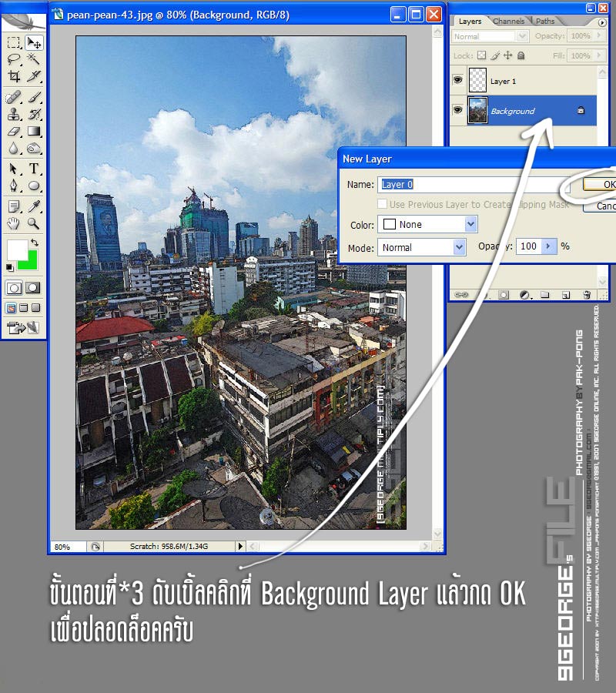Switch to Quick Mask Mode
616x693 pixels.
32,288
